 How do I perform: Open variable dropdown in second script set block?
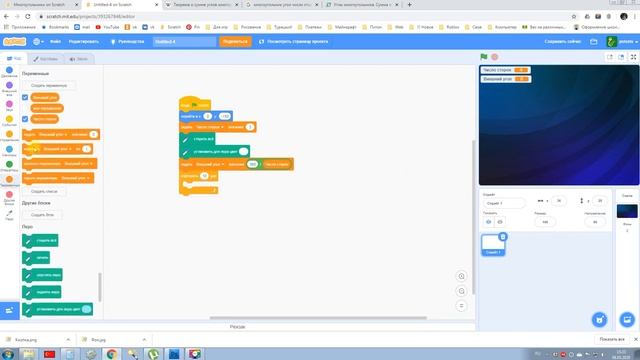pyautogui.click(x=210, y=164)
